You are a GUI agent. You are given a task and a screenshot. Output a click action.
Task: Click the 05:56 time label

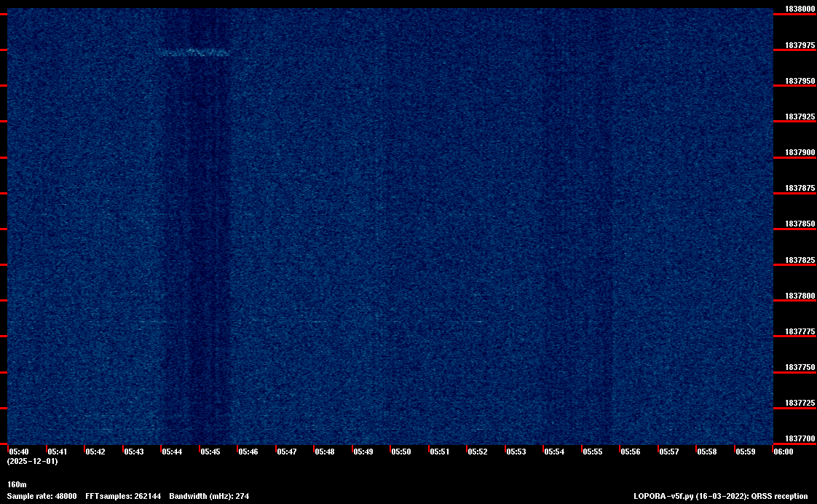631,452
